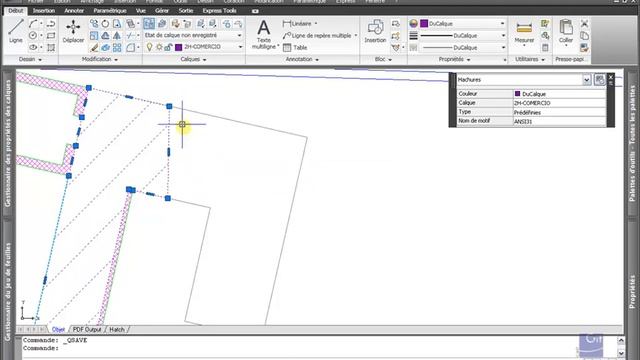Open the Propriétés side palette

632,291
